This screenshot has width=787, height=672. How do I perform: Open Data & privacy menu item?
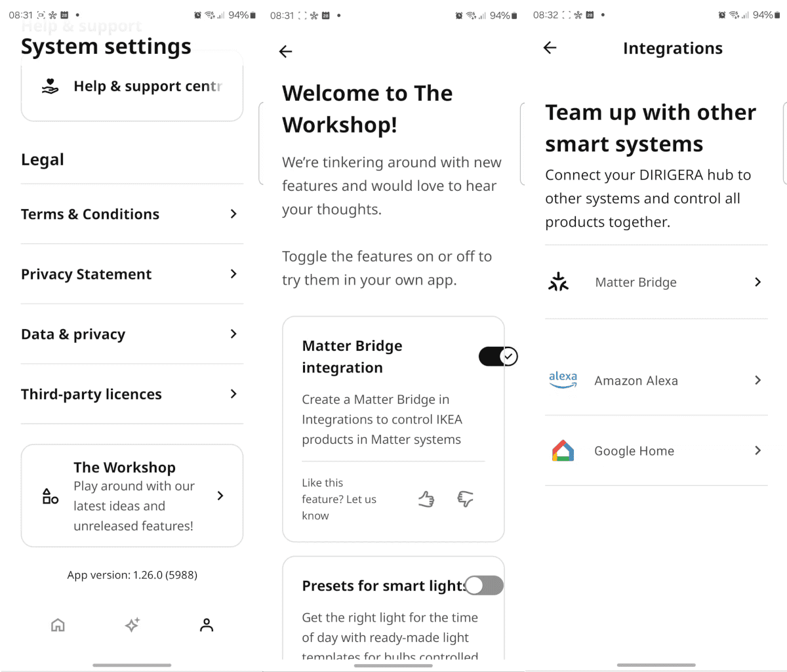[131, 334]
